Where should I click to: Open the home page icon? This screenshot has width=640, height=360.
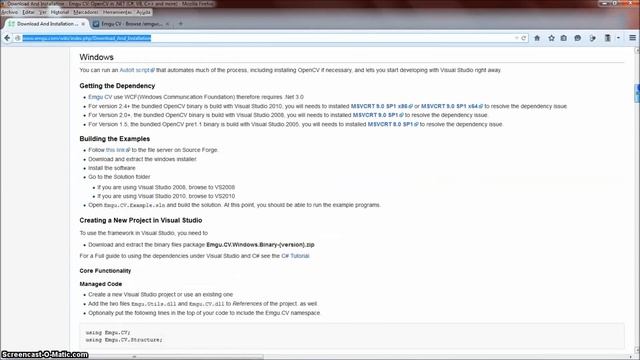(537, 38)
